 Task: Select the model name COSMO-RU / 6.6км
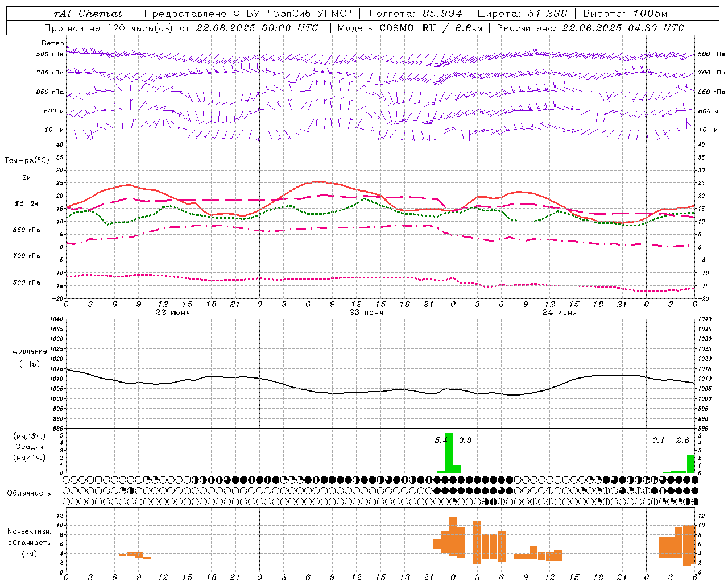point(431,28)
